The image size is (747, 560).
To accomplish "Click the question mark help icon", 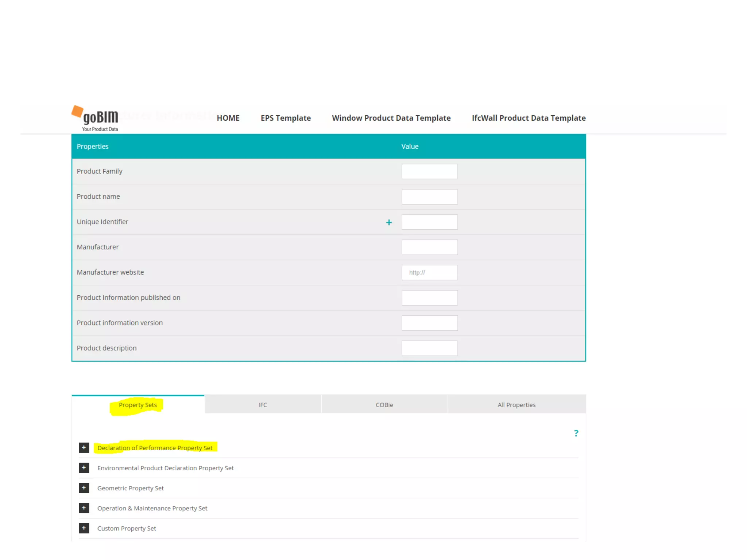I will (576, 433).
